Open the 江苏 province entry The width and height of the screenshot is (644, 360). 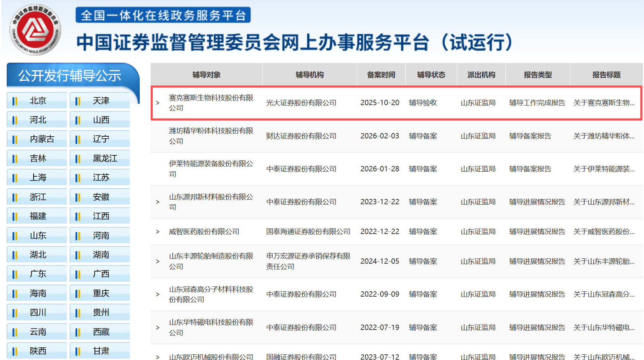[101, 178]
